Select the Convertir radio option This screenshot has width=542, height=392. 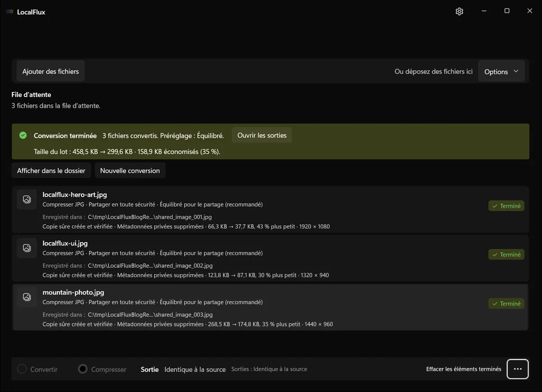tap(37, 369)
